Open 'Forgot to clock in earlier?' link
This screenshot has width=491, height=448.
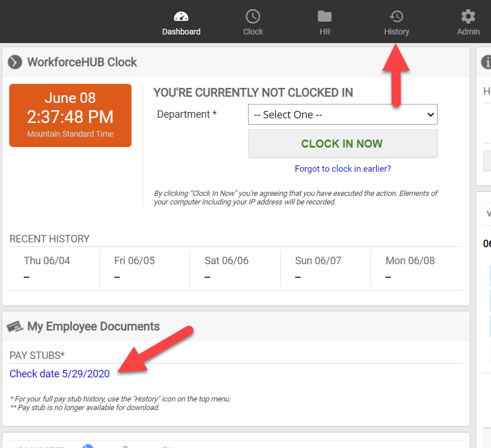pos(342,169)
